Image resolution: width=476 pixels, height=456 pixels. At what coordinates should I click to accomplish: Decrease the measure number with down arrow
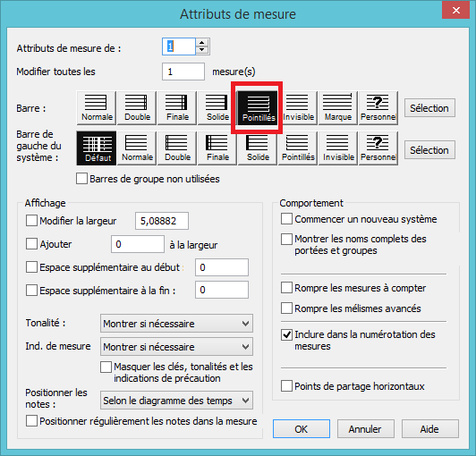(x=202, y=50)
